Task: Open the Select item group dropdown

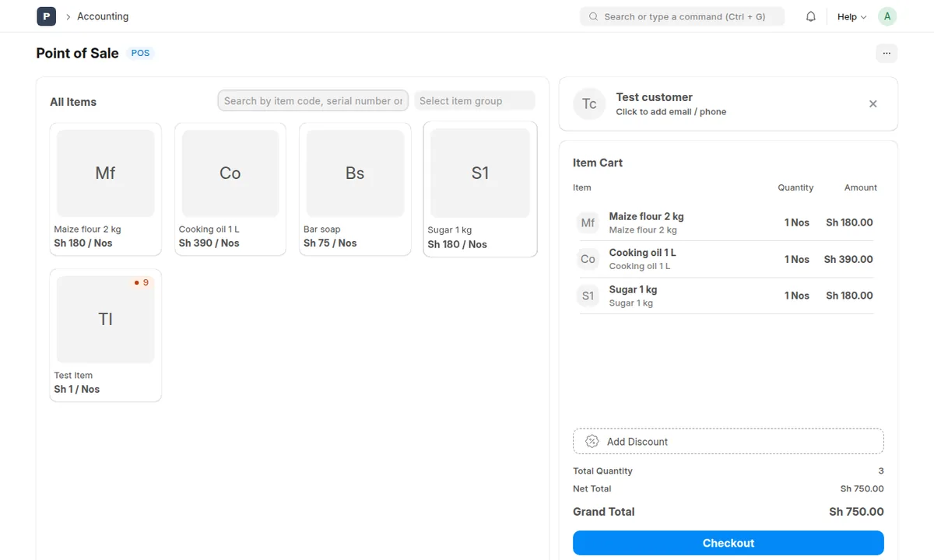Action: click(475, 100)
